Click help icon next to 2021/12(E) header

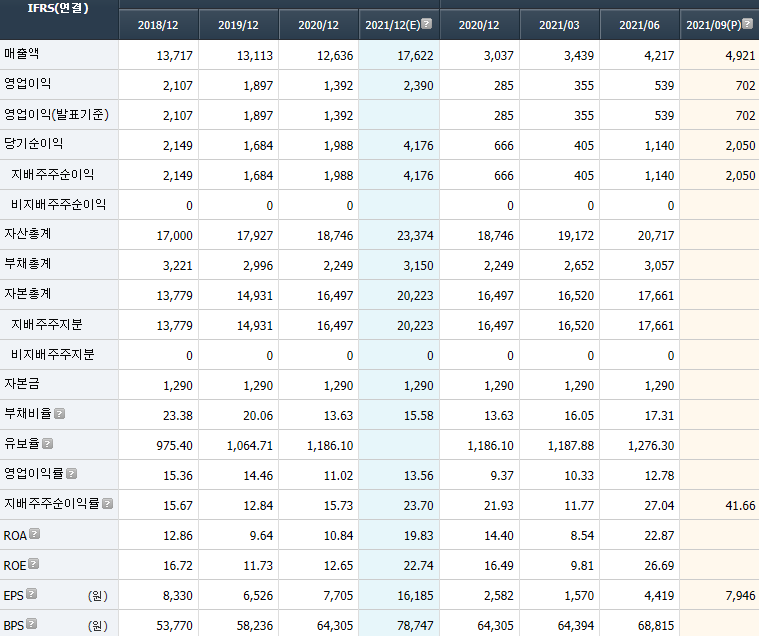pyautogui.click(x=426, y=23)
